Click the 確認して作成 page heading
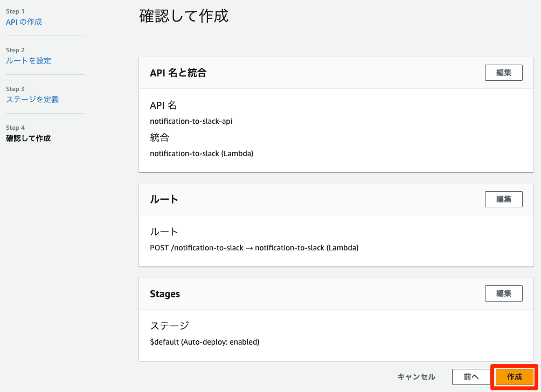This screenshot has width=541, height=392. point(184,16)
